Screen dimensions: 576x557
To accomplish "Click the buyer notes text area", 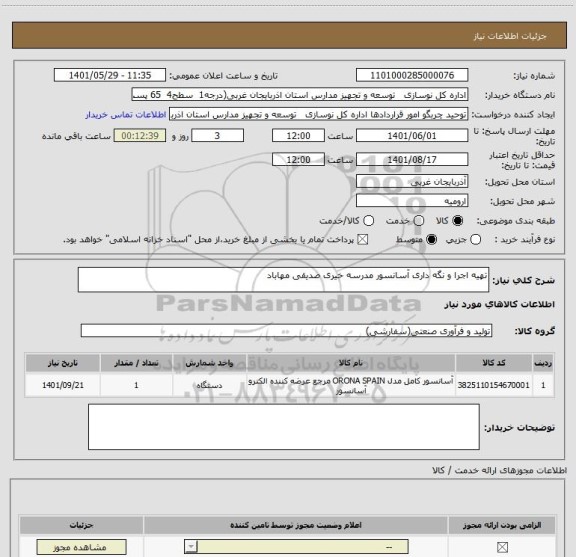I will pos(284,427).
